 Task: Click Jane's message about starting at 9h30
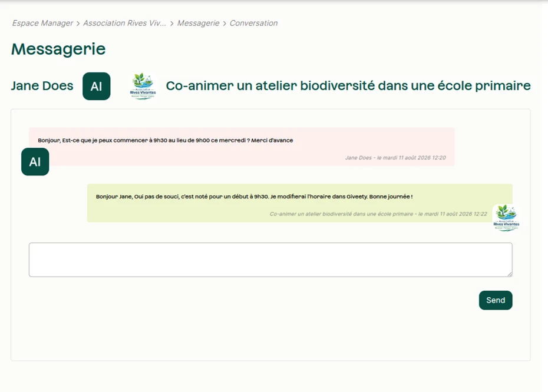coord(166,140)
